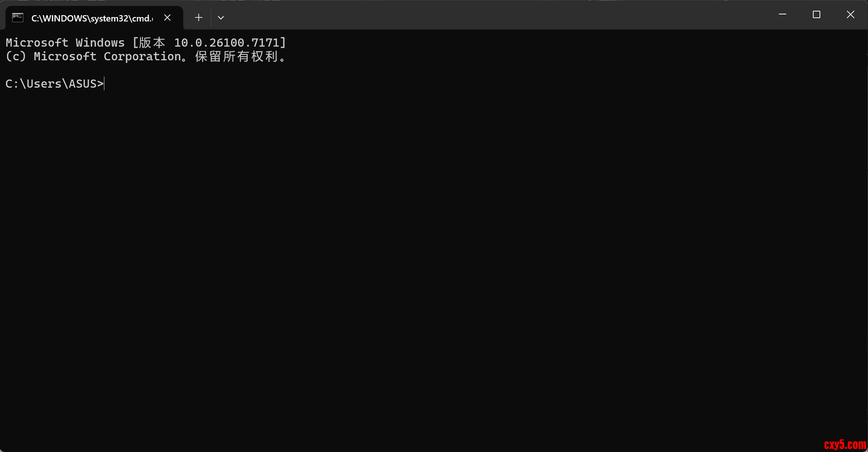Click the 保留所有权利 text
The image size is (868, 452).
point(237,56)
